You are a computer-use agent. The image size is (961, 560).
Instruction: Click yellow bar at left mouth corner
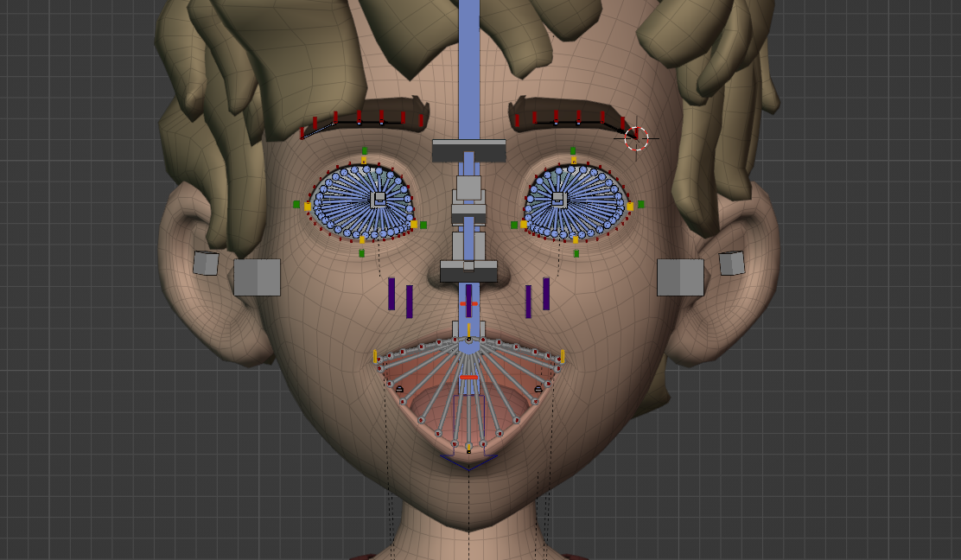375,356
